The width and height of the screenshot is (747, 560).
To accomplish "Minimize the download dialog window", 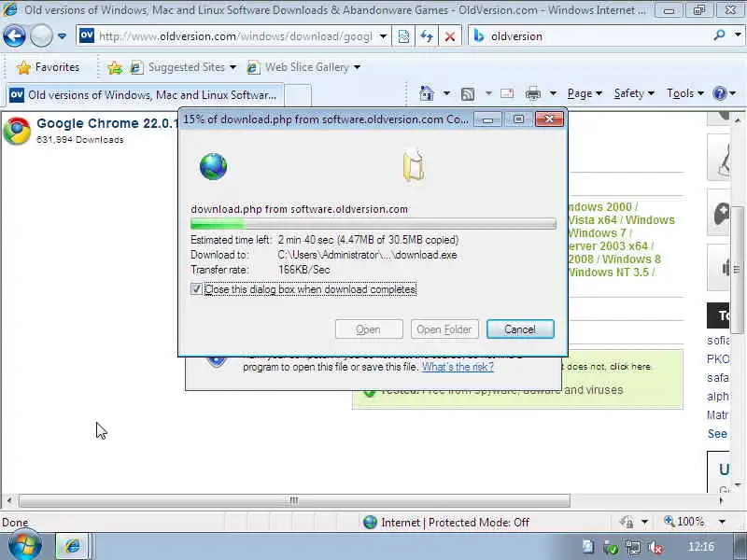I will [487, 119].
